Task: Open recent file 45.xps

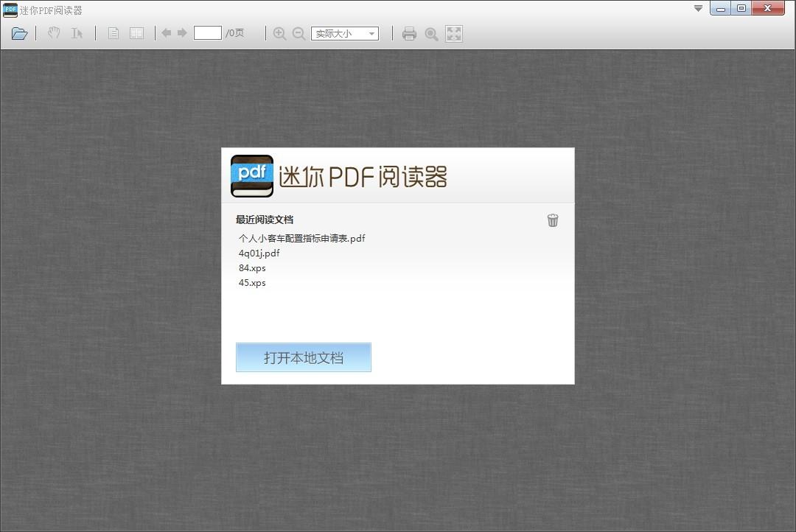Action: pos(252,282)
